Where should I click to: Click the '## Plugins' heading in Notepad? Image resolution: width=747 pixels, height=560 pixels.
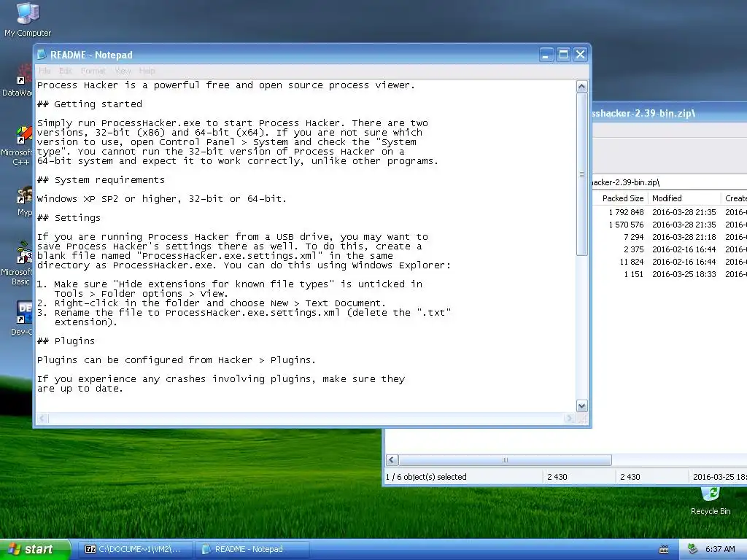tap(66, 341)
